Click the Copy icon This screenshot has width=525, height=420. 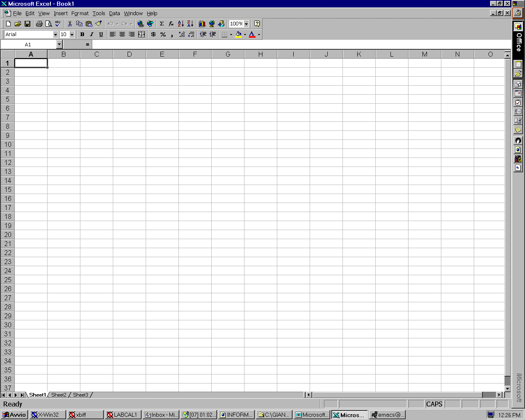[79, 24]
